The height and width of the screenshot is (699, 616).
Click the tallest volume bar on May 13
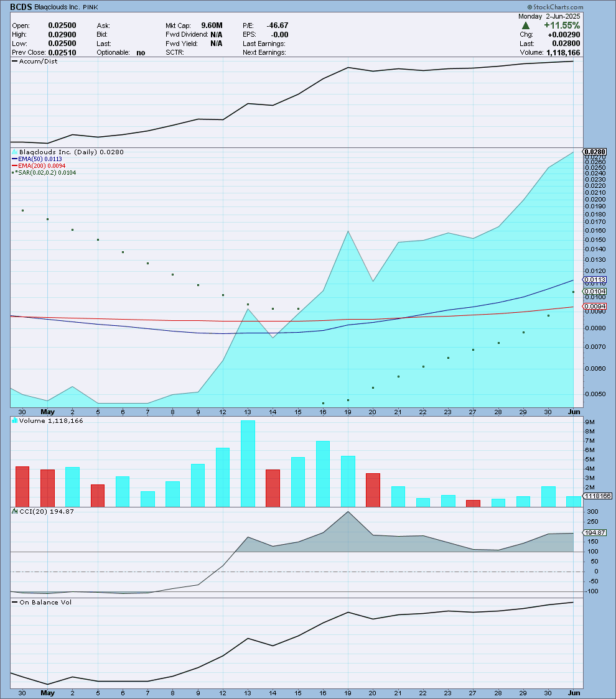point(248,464)
